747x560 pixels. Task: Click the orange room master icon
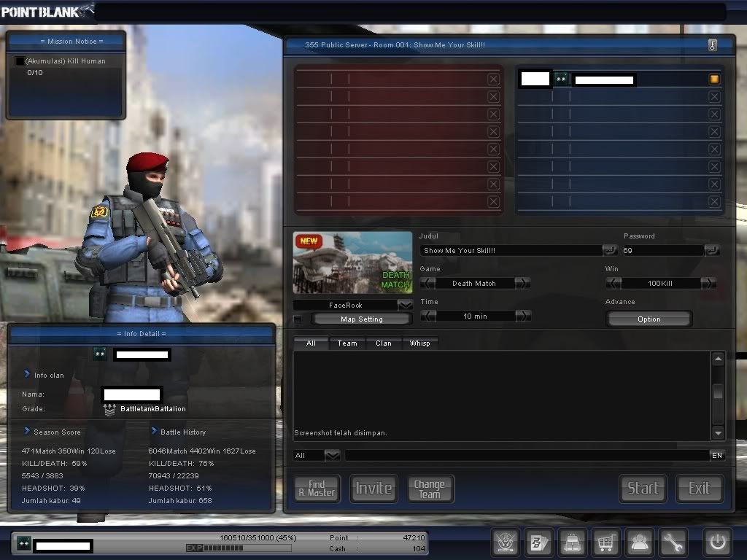(x=714, y=79)
